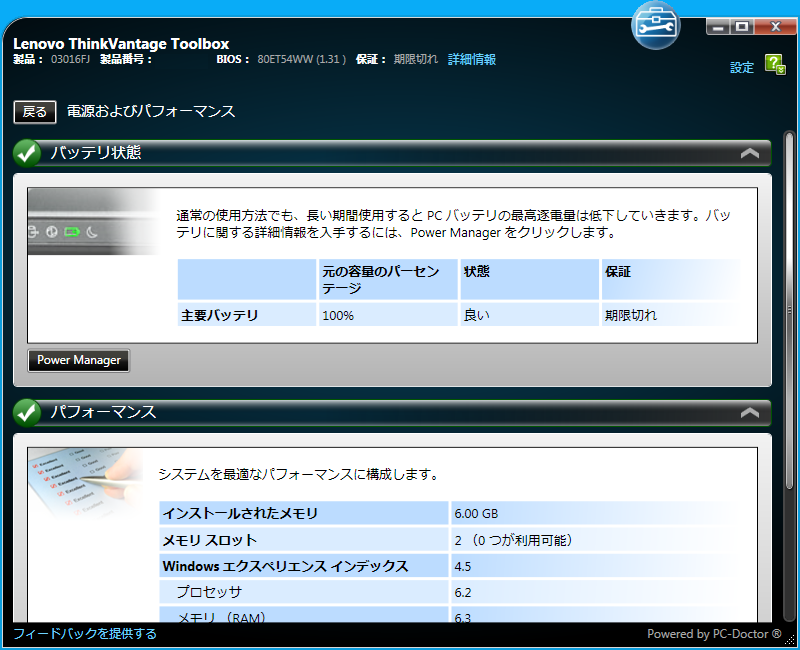Image resolution: width=800 pixels, height=650 pixels.
Task: Click the product code 03016FJ
Action: 70,59
